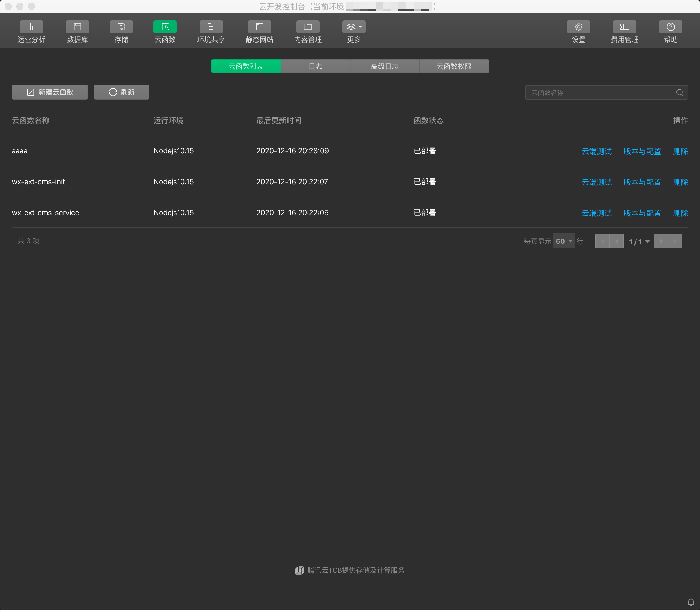This screenshot has width=700, height=610.
Task: Click the 帮助 help question icon
Action: click(x=670, y=27)
